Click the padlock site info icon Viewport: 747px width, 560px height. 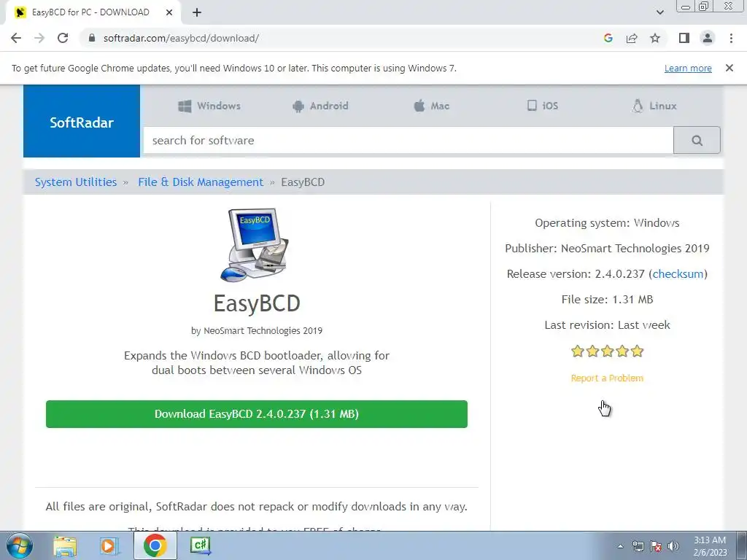(92, 38)
